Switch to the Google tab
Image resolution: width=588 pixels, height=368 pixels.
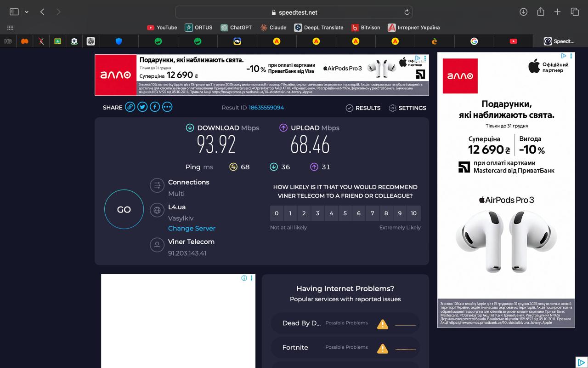tap(474, 41)
